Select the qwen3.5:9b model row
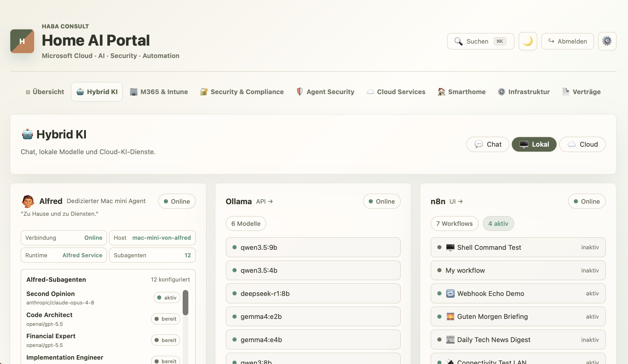 [313, 247]
